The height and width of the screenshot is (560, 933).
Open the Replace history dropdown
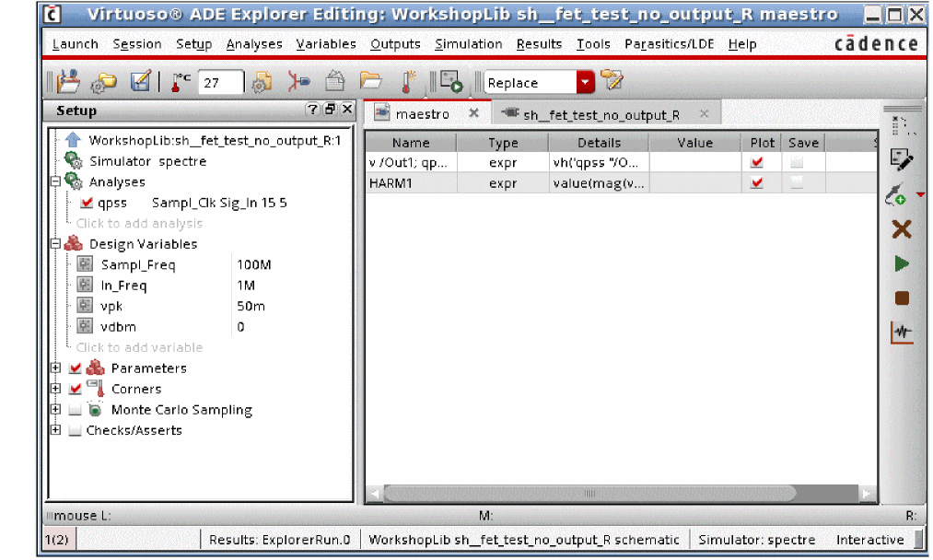point(586,82)
